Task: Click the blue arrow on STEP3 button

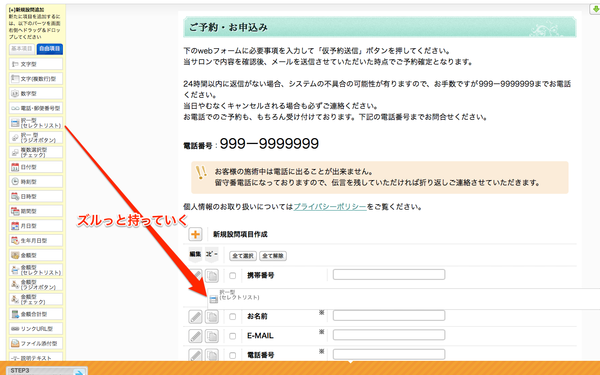Action: 79,372
